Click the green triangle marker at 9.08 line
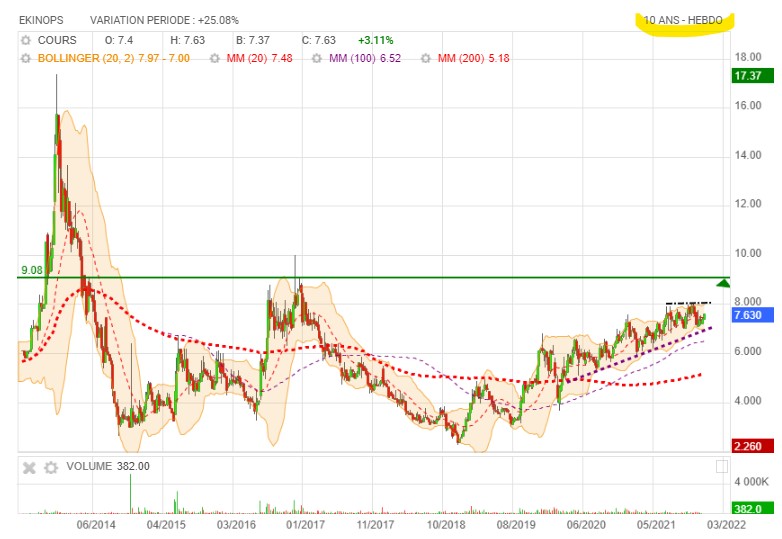Screen dimensions: 782x539 coord(723,284)
